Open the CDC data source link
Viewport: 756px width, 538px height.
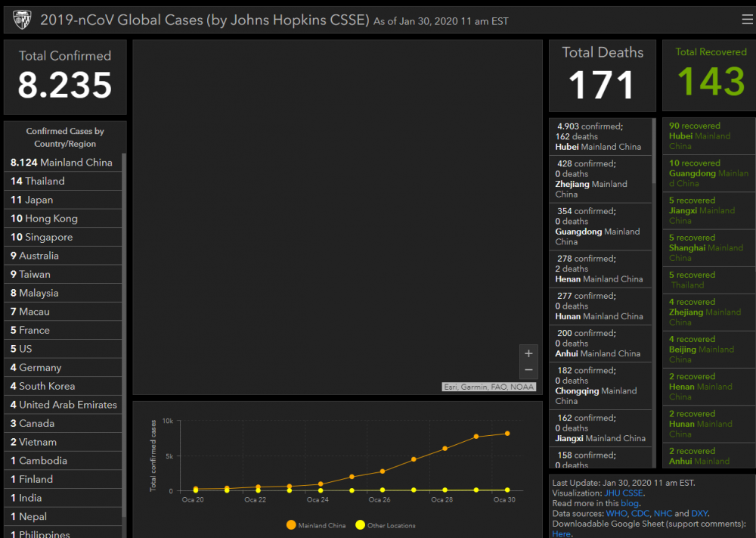[640, 513]
